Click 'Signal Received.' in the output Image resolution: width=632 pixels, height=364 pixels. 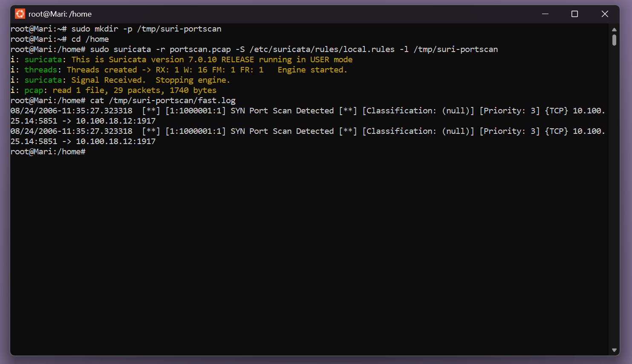click(x=109, y=80)
